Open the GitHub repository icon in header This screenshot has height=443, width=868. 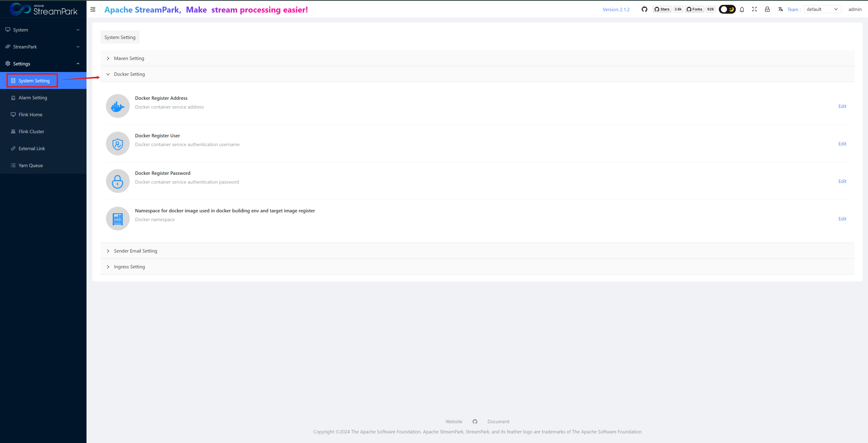(644, 9)
